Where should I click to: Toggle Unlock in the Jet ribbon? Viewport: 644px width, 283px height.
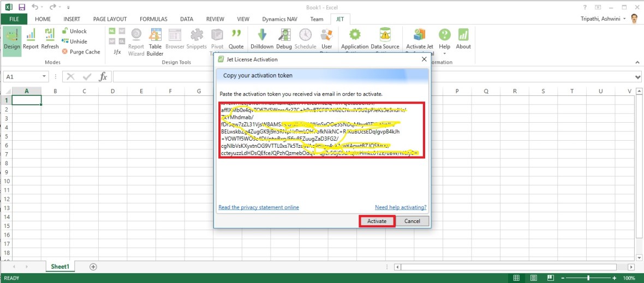point(74,31)
